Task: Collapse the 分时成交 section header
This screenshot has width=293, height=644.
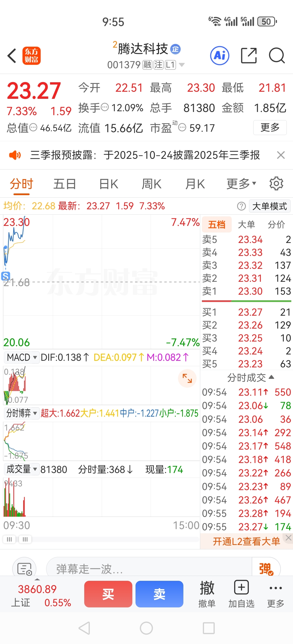Action: (x=251, y=377)
